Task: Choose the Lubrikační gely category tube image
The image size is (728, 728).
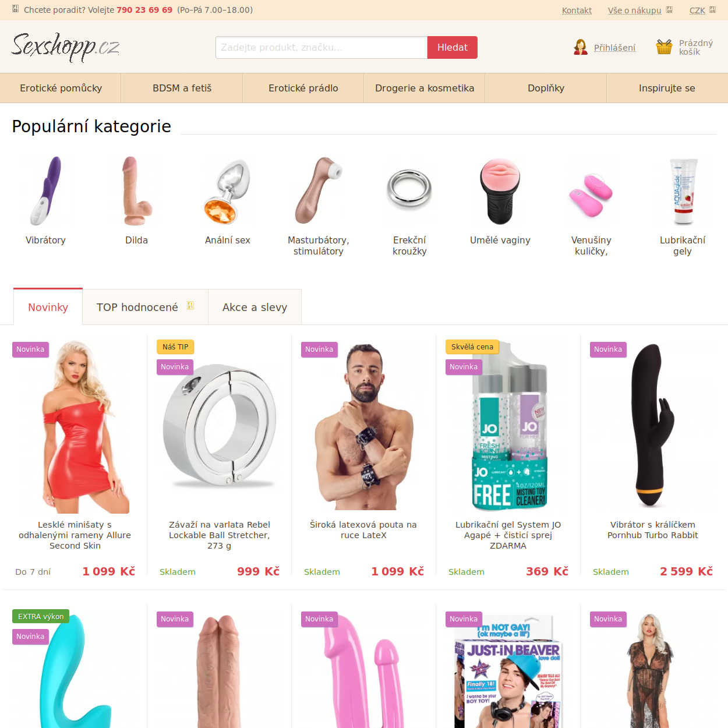Action: point(683,192)
